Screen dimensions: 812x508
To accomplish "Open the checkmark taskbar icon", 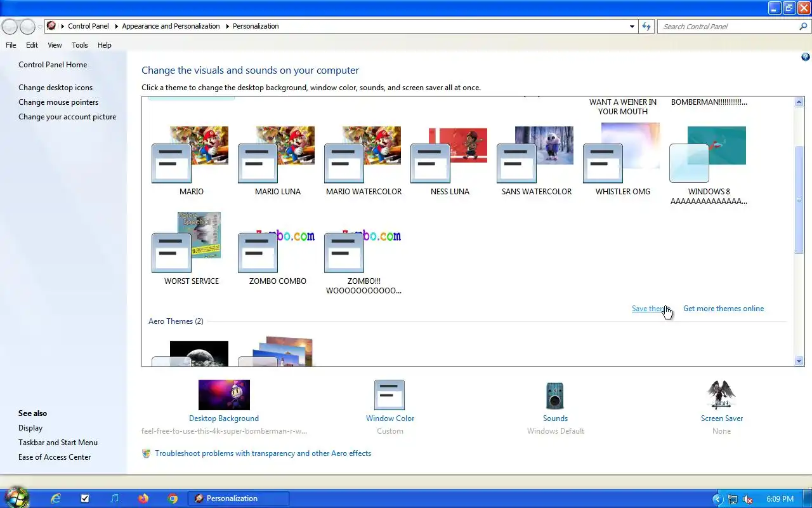I will pyautogui.click(x=85, y=498).
